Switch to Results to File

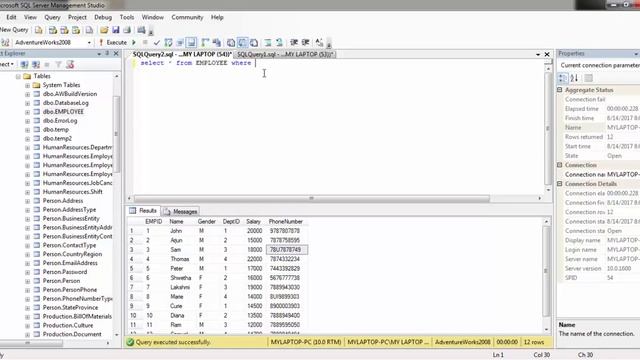[254, 42]
